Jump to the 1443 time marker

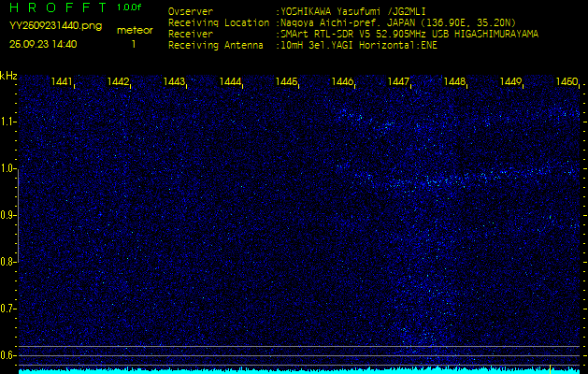click(x=174, y=82)
